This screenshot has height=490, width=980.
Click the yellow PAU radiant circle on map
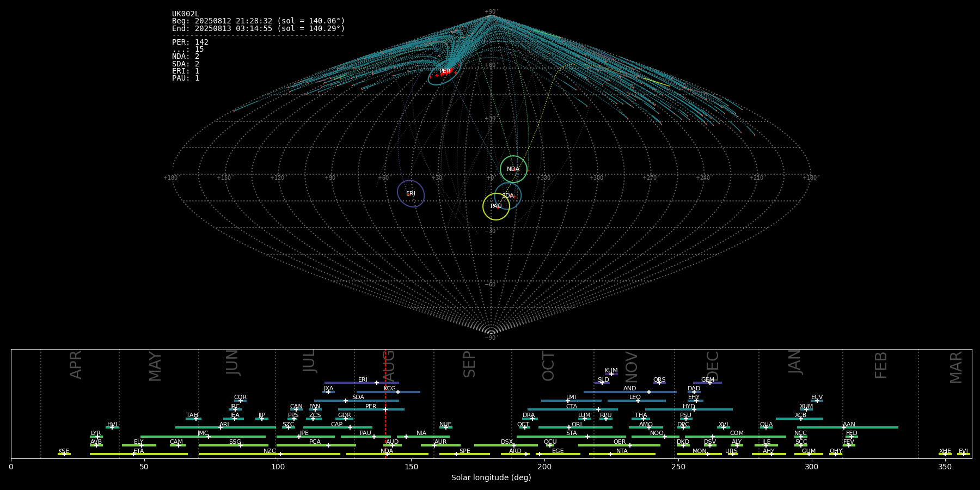pos(496,206)
